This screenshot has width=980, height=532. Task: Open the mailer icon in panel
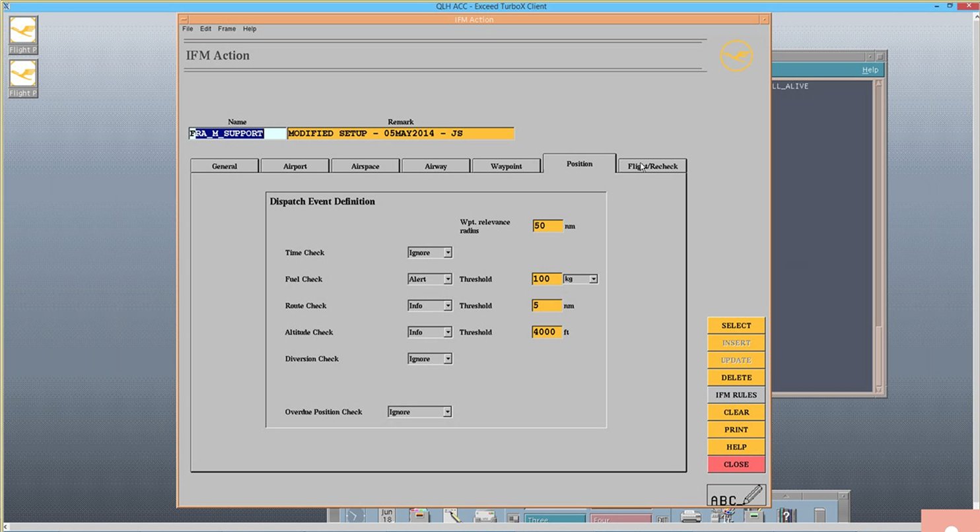(x=485, y=515)
